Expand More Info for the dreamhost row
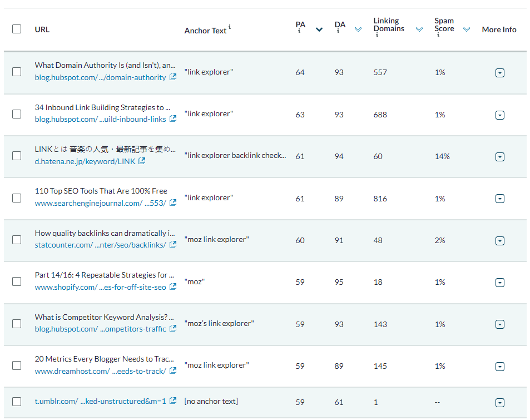The image size is (530, 420). (499, 365)
